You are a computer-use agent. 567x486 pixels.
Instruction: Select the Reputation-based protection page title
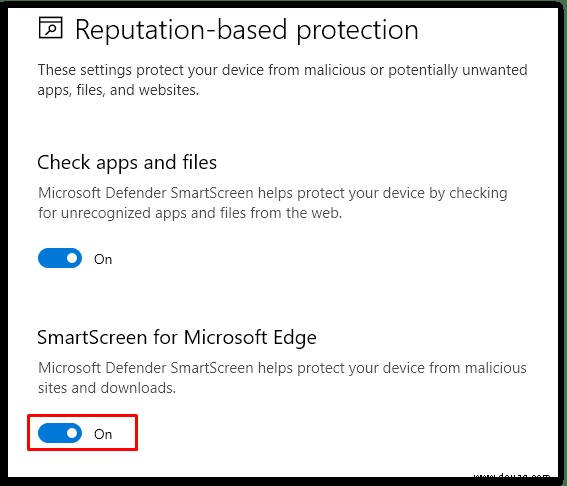click(x=247, y=30)
